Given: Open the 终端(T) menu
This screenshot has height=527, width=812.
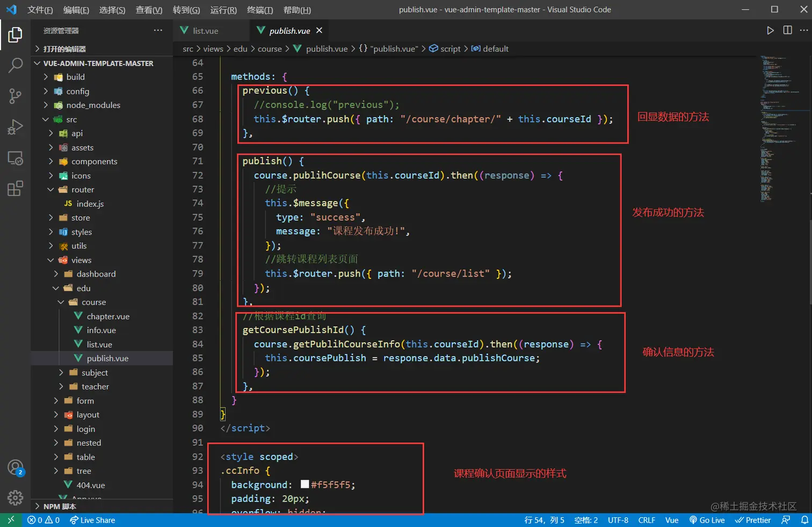Looking at the screenshot, I should tap(260, 10).
